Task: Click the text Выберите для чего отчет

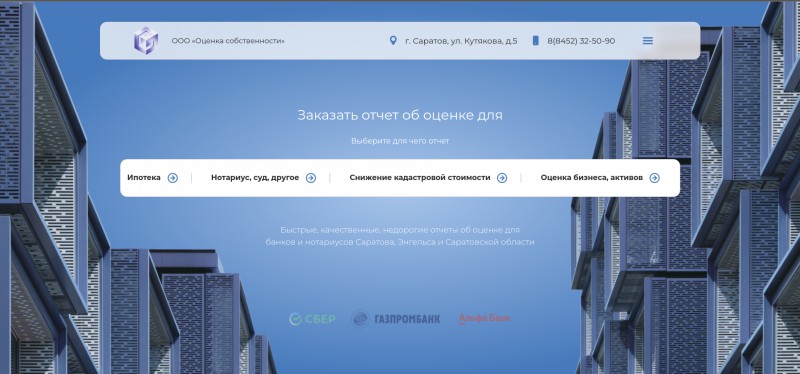Action: tap(400, 141)
